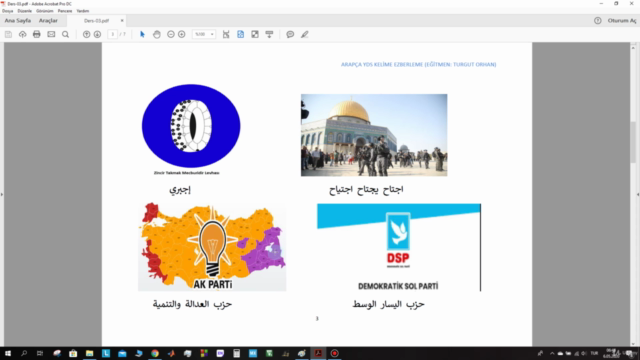The image size is (640, 360).
Task: Open Google Chrome from the taskbar
Action: [155, 353]
